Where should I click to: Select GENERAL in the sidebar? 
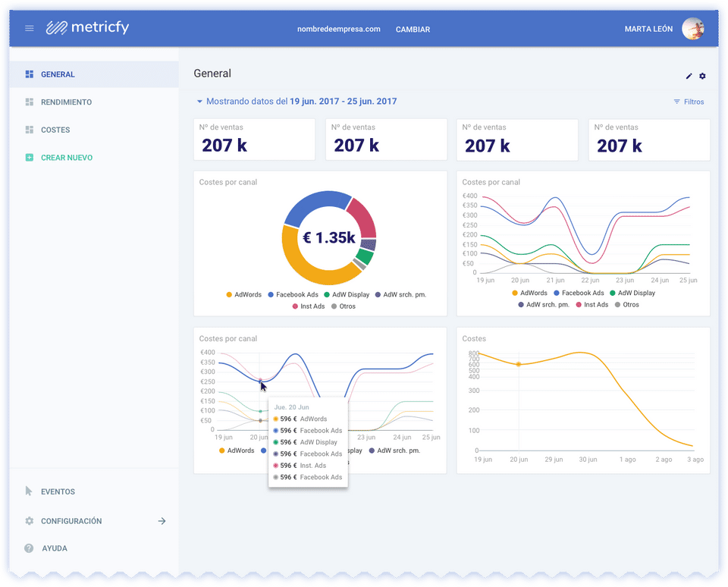coord(94,74)
